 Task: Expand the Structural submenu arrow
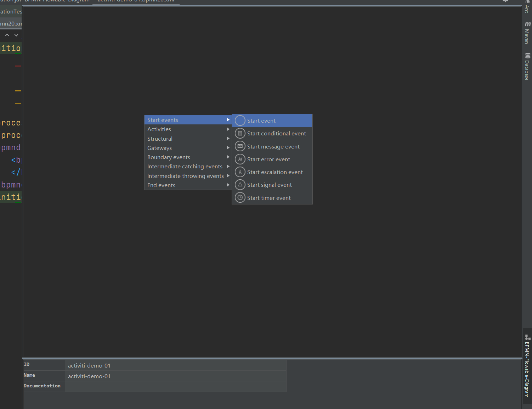coord(228,139)
